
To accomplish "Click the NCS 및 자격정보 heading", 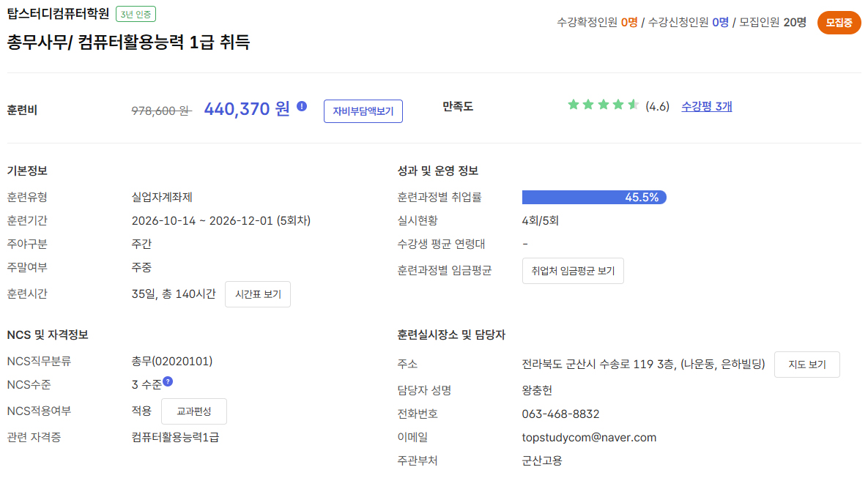I will 48,335.
